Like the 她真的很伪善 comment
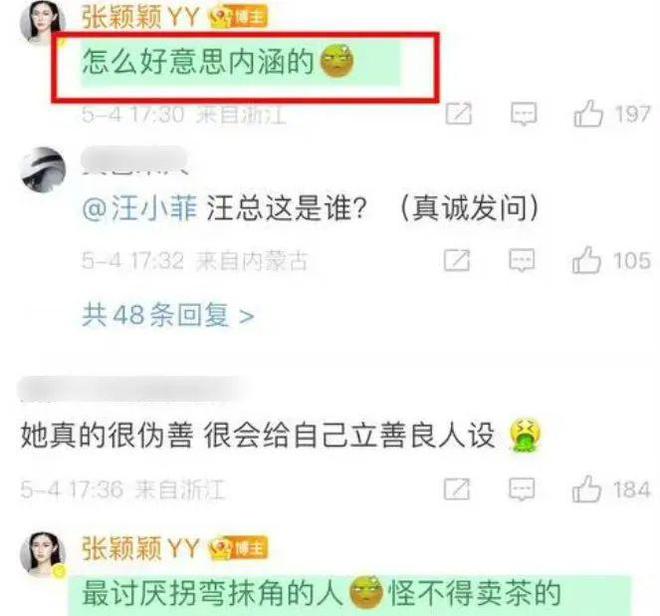The height and width of the screenshot is (616, 660). 586,489
